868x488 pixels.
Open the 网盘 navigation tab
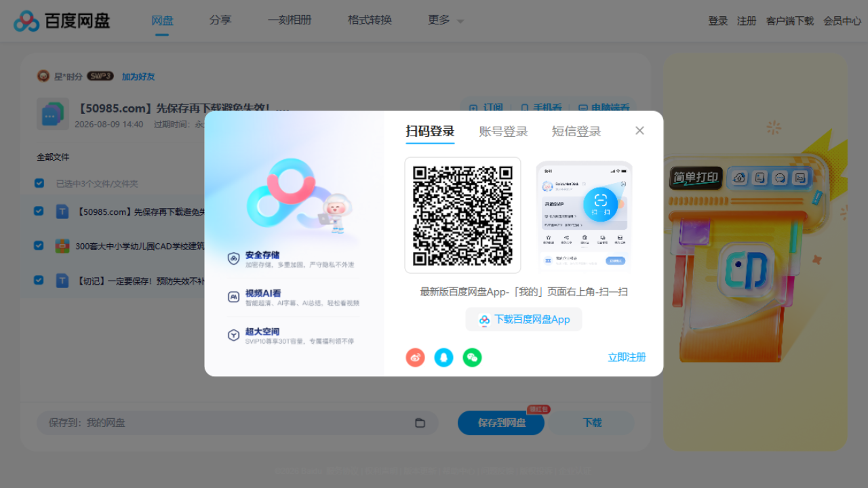click(162, 20)
